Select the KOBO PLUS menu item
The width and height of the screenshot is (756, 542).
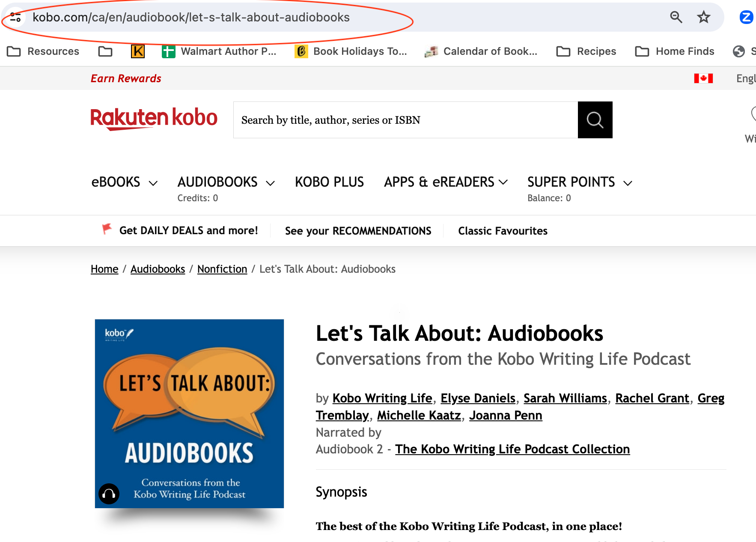(329, 182)
